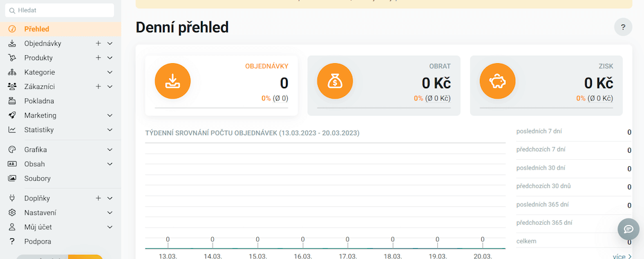Image resolution: width=644 pixels, height=259 pixels.
Task: Click the OBRAT card heading
Action: tap(440, 66)
